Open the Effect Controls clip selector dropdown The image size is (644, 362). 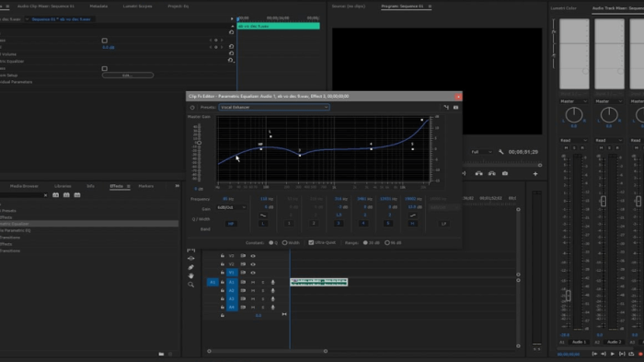pos(27,19)
